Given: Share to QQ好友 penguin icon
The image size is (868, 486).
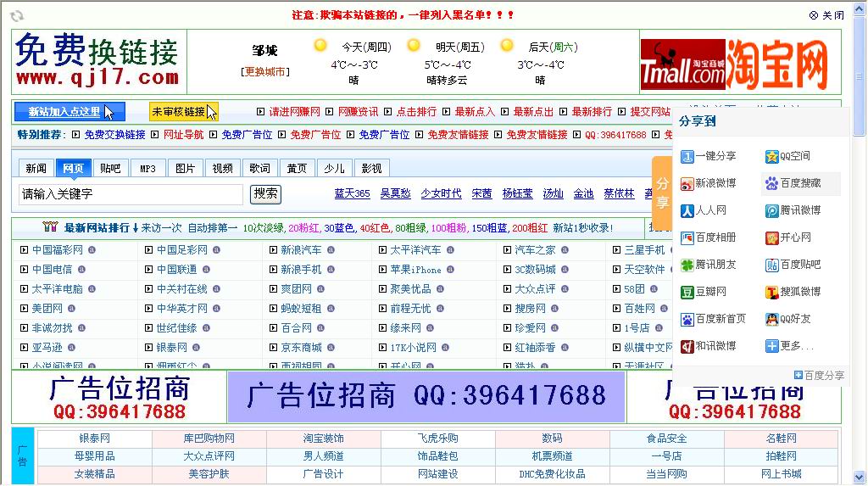Looking at the screenshot, I should (x=771, y=320).
